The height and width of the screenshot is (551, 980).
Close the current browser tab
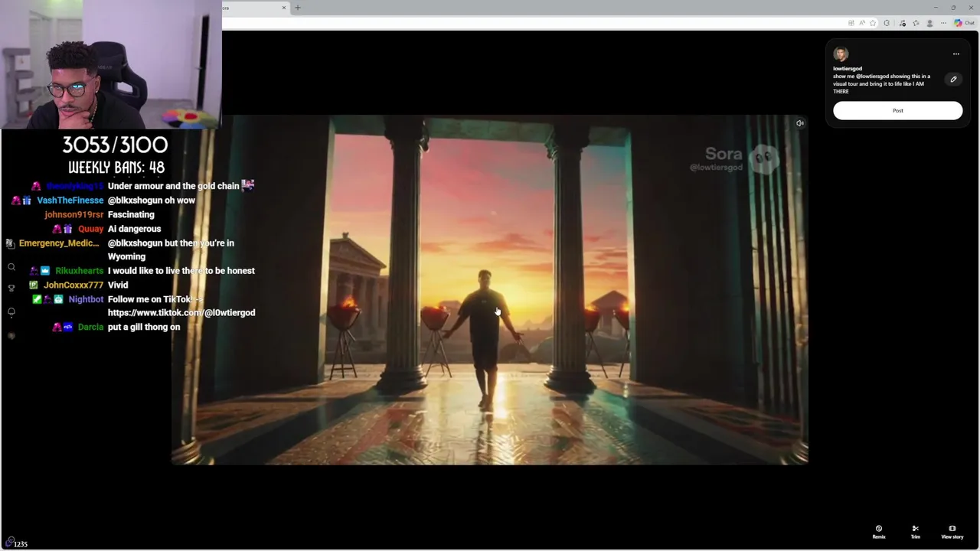(x=284, y=8)
